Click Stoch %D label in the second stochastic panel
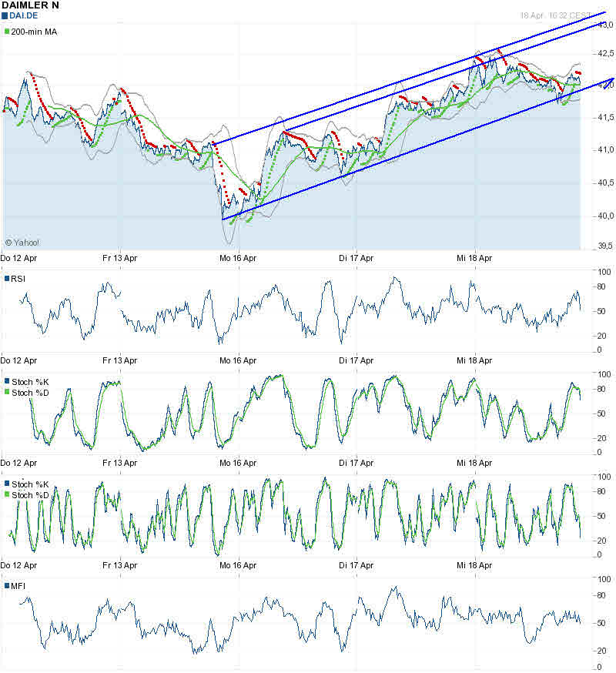 [30, 495]
